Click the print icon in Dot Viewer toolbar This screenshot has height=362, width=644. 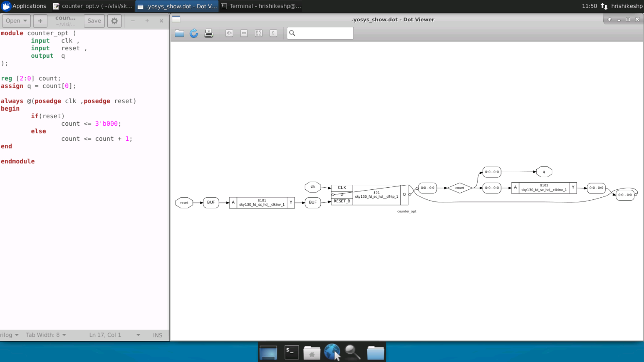tap(209, 33)
